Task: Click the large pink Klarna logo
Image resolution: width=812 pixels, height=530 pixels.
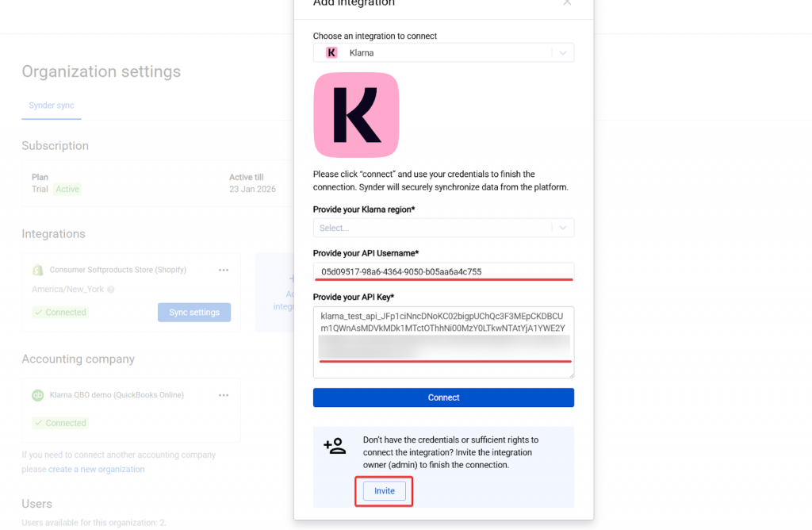Action: click(x=356, y=115)
